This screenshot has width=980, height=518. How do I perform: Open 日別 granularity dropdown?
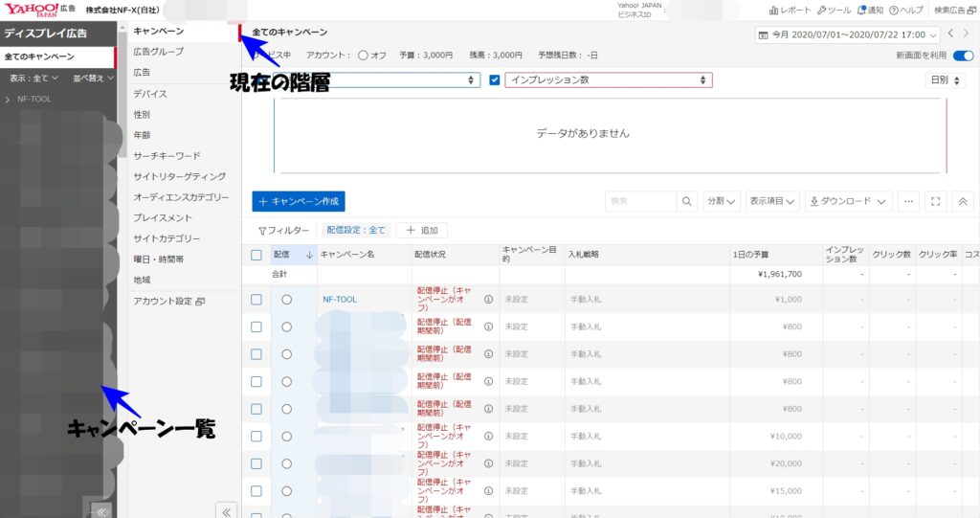(945, 80)
